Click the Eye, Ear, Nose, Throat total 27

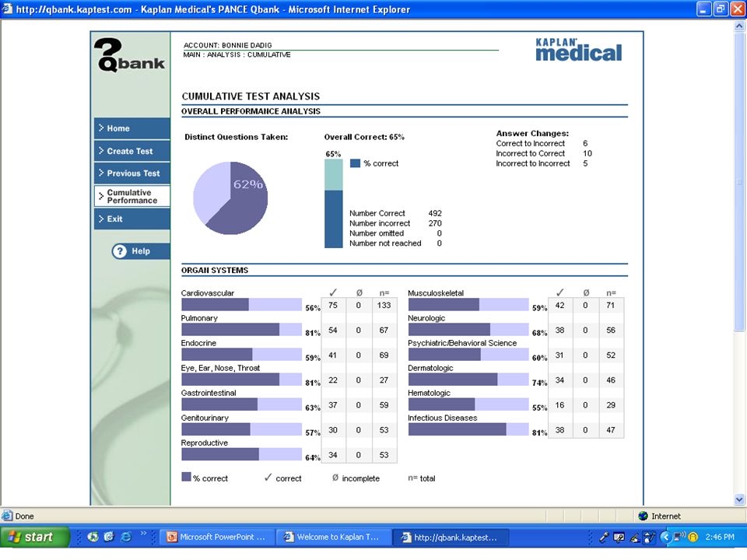[x=384, y=380]
